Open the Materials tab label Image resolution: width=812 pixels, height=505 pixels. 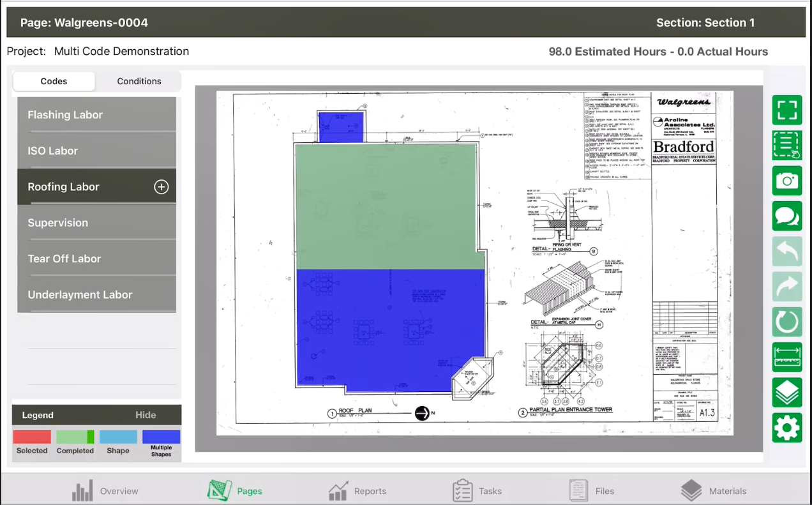click(728, 491)
